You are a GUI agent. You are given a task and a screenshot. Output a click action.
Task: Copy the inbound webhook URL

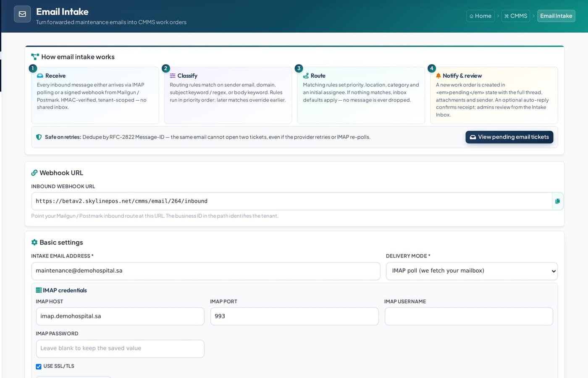pyautogui.click(x=557, y=201)
